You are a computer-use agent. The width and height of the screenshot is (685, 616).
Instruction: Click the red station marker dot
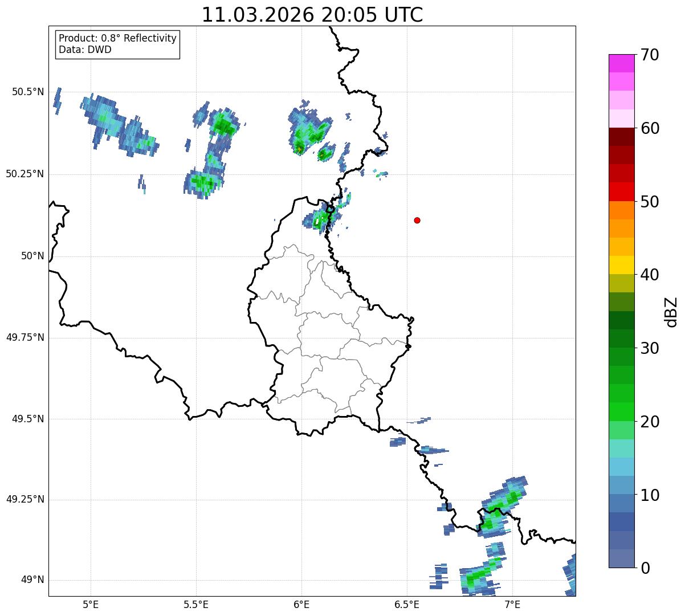pyautogui.click(x=417, y=220)
